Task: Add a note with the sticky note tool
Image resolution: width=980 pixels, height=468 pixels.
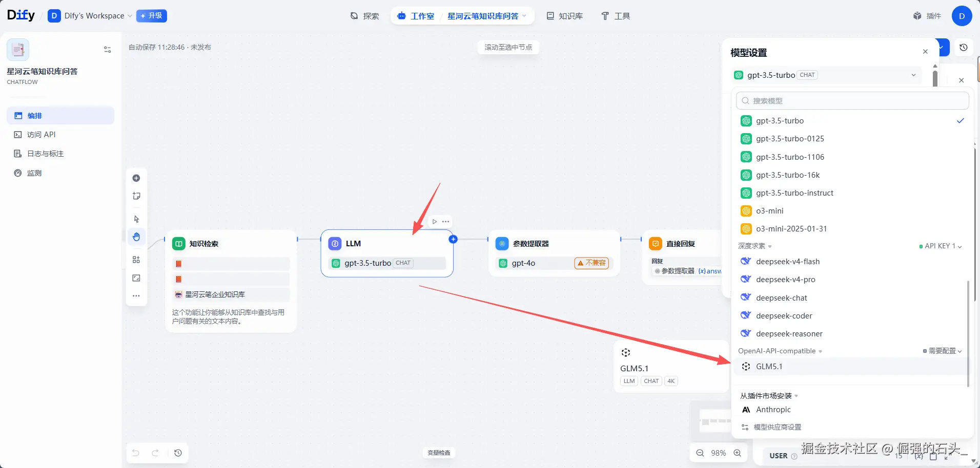Action: pos(136,196)
